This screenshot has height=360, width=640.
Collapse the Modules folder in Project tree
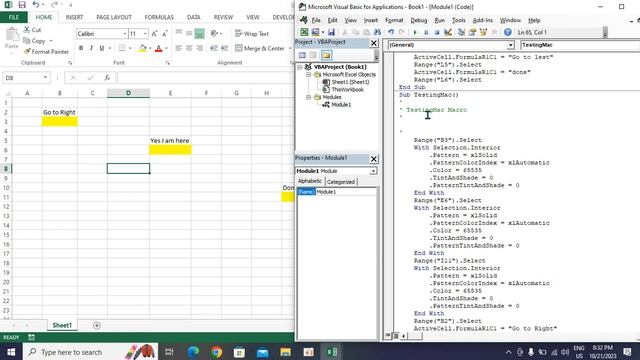309,97
